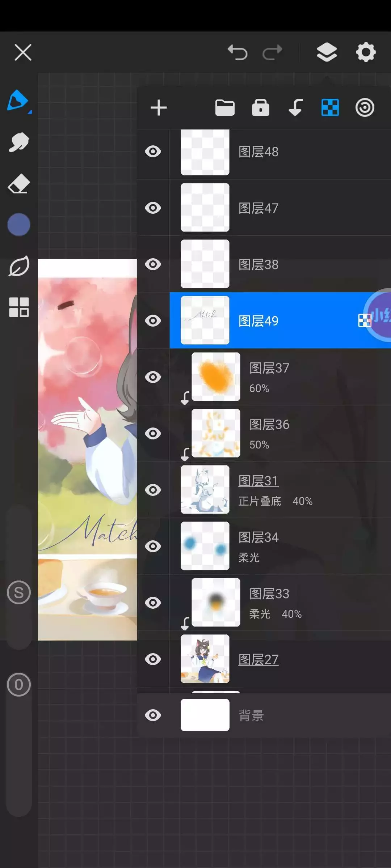
Task: Toggle visibility of 背景 layer
Action: click(153, 715)
